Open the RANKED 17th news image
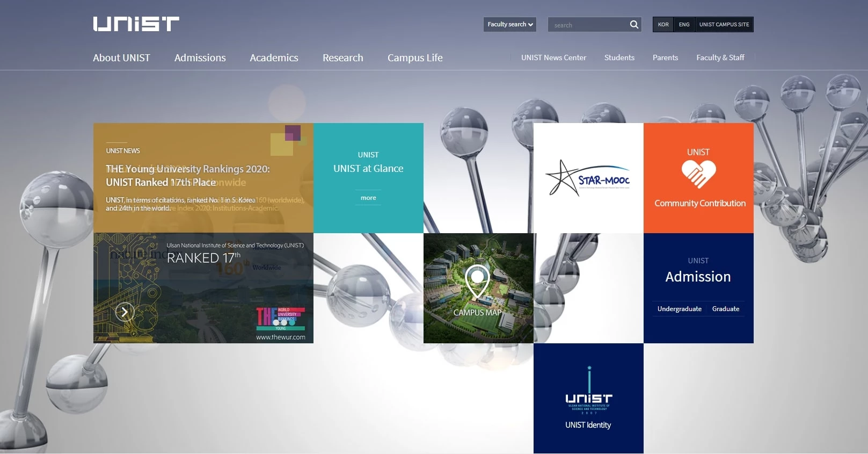This screenshot has height=454, width=868. 203,288
